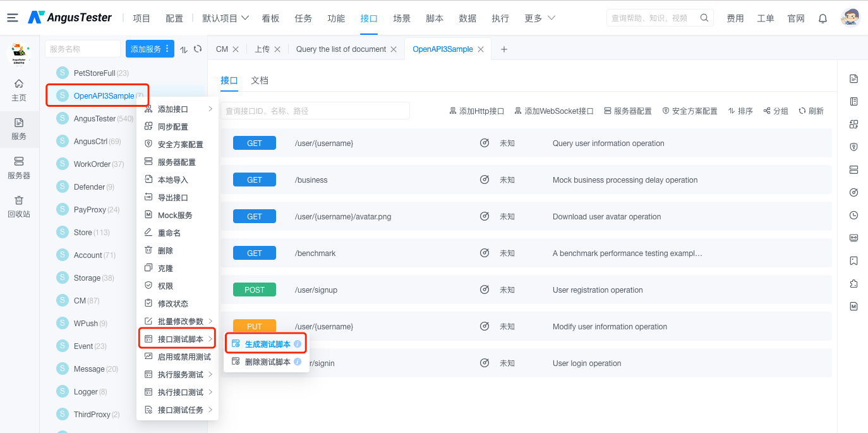Select PetStoreFull service
The height and width of the screenshot is (433, 868).
click(95, 73)
